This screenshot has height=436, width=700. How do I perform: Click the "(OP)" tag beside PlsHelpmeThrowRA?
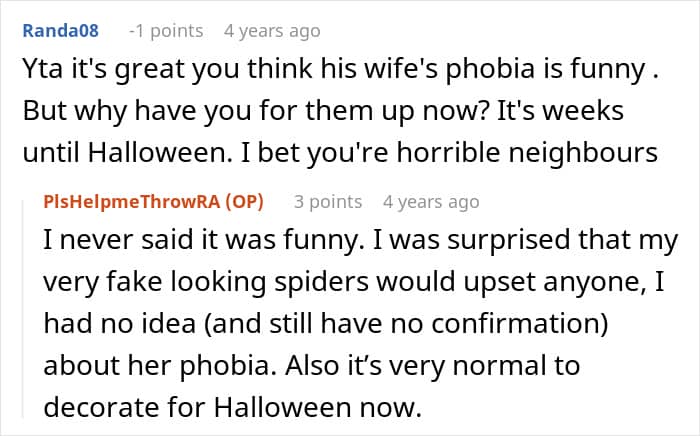tap(242, 202)
